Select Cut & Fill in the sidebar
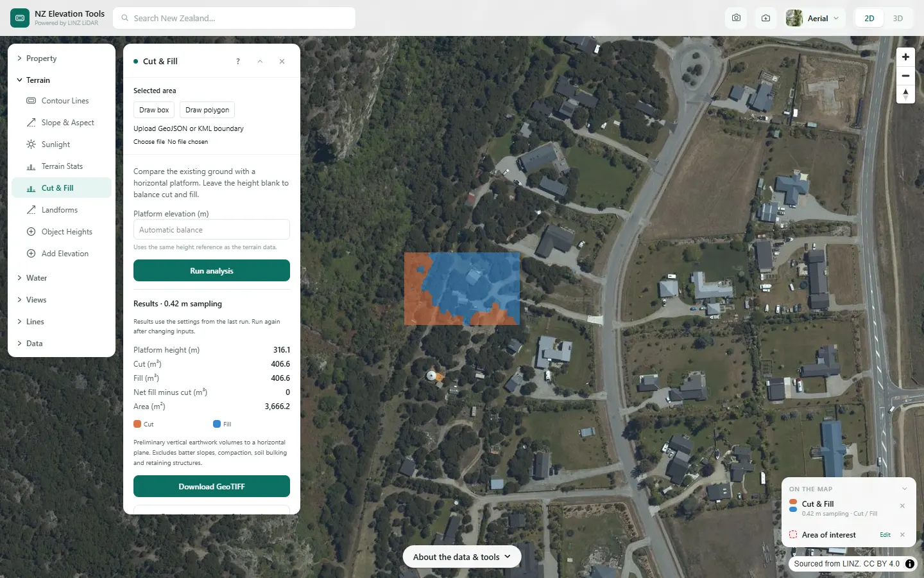This screenshot has width=924, height=578. point(62,188)
